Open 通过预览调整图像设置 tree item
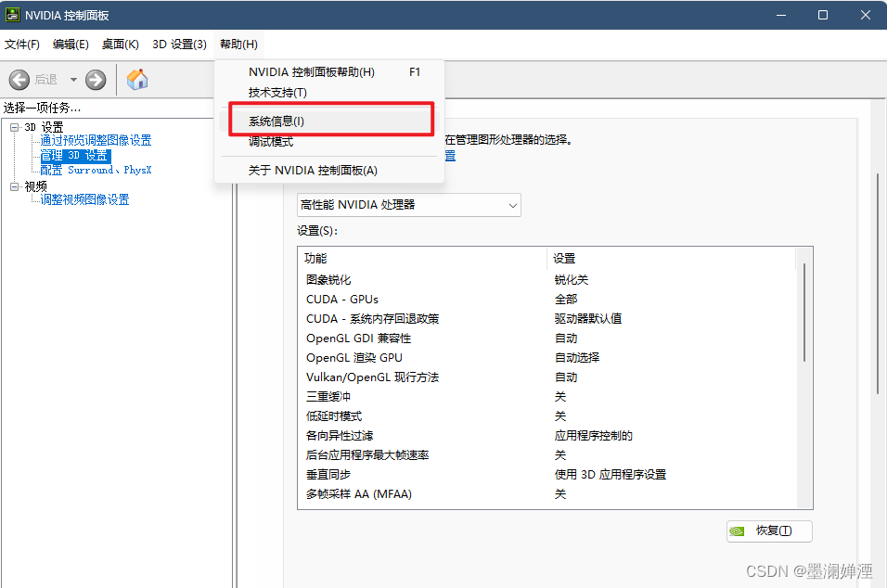887x588 pixels. tap(96, 140)
